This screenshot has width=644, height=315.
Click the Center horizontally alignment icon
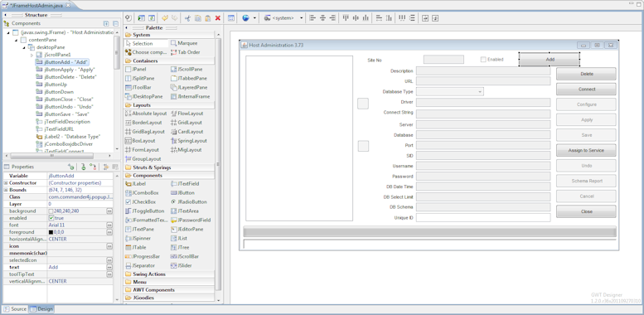coord(322,18)
